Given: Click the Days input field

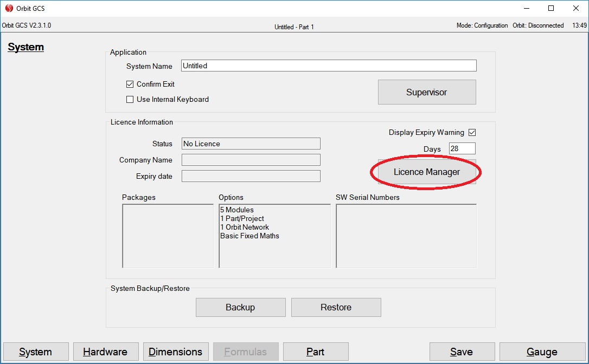Looking at the screenshot, I should coord(462,149).
